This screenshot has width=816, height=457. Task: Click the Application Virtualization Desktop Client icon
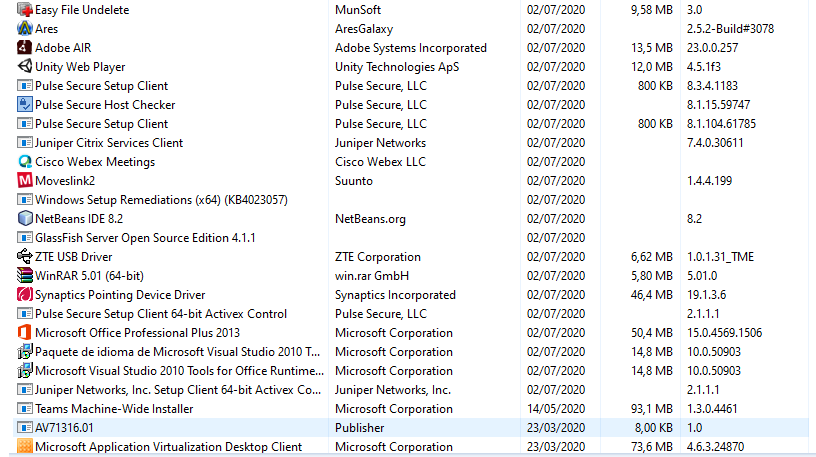click(24, 447)
